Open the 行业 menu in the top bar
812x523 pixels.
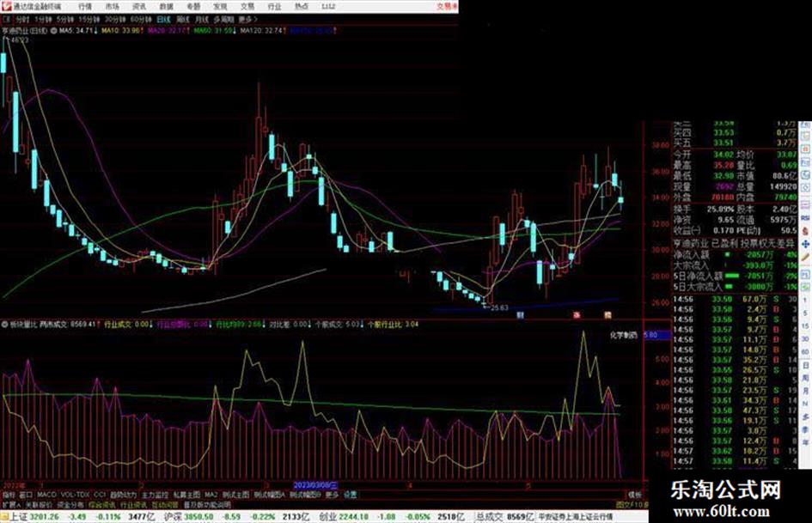pos(274,6)
